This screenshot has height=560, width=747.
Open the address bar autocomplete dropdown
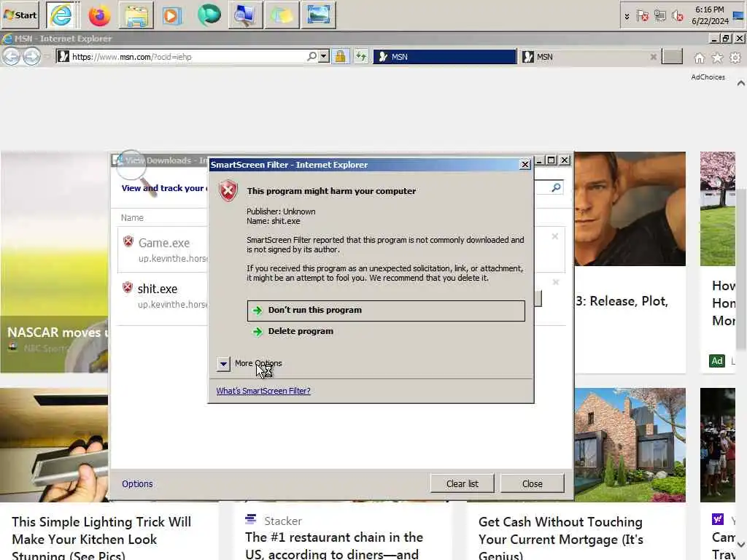click(x=324, y=57)
